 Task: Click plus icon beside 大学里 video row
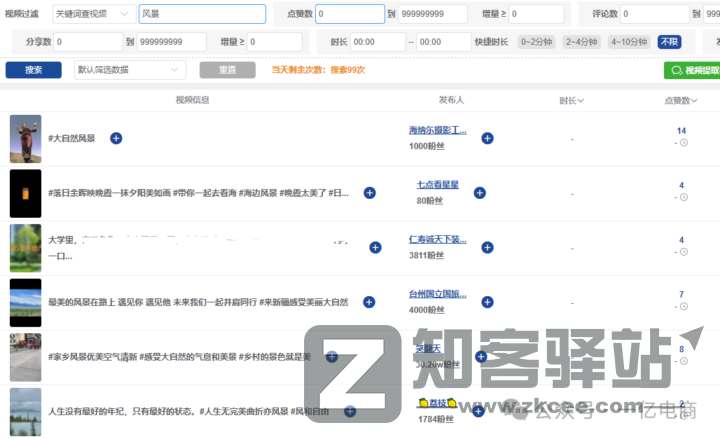375,247
